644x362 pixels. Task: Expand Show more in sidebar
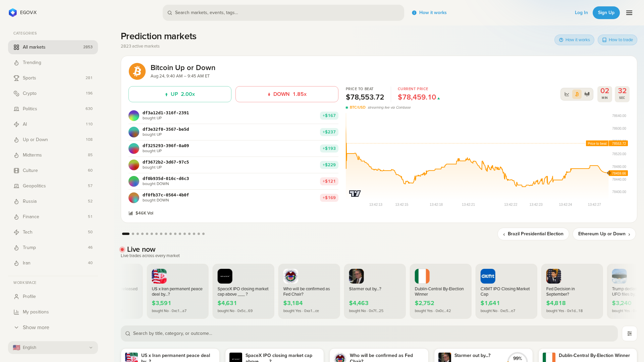[x=53, y=327]
